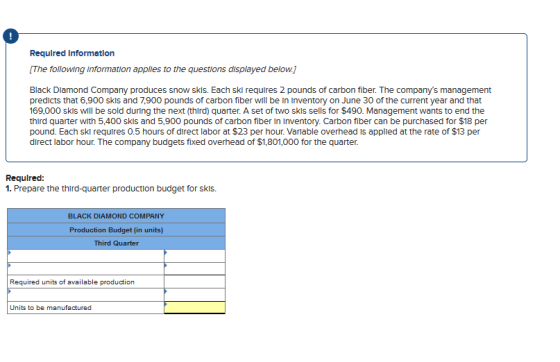The width and height of the screenshot is (560, 362).
Task: Click yellow Units to be manufactured cell
Action: pos(195,308)
